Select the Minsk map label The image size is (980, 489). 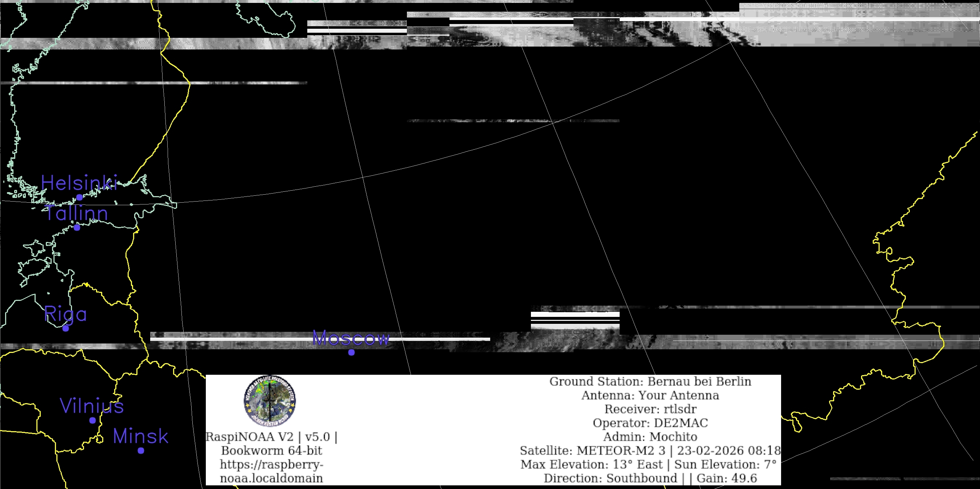tap(140, 436)
